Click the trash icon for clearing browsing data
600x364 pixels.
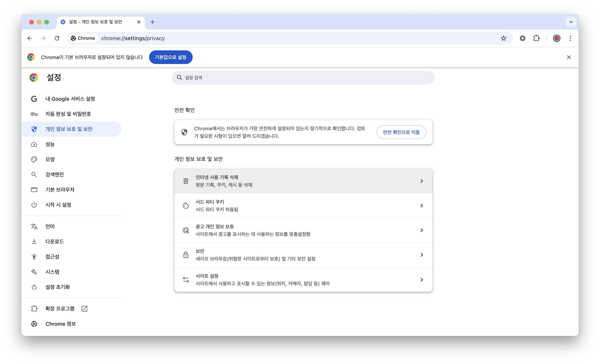pyautogui.click(x=186, y=181)
